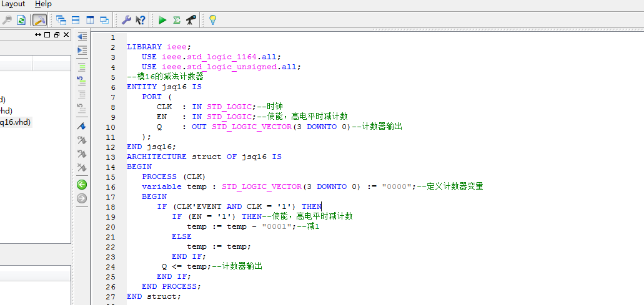Open the Help menu

(x=43, y=4)
